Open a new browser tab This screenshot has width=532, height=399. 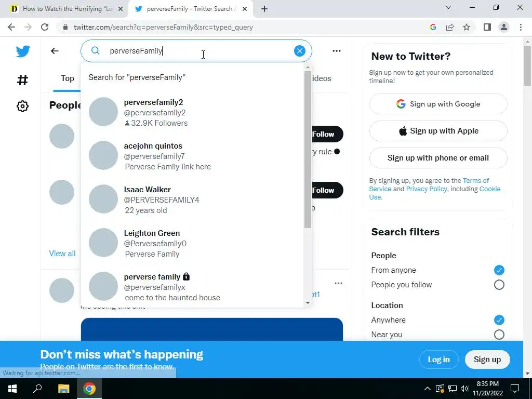(264, 9)
